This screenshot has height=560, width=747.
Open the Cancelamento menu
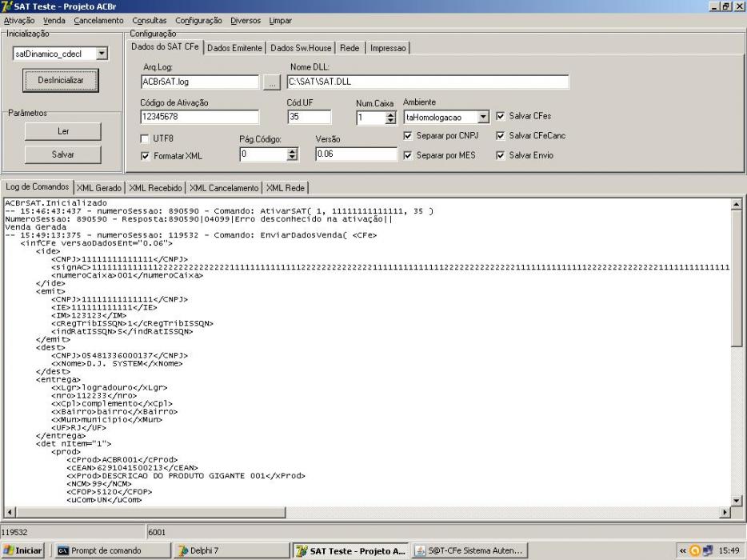98,21
